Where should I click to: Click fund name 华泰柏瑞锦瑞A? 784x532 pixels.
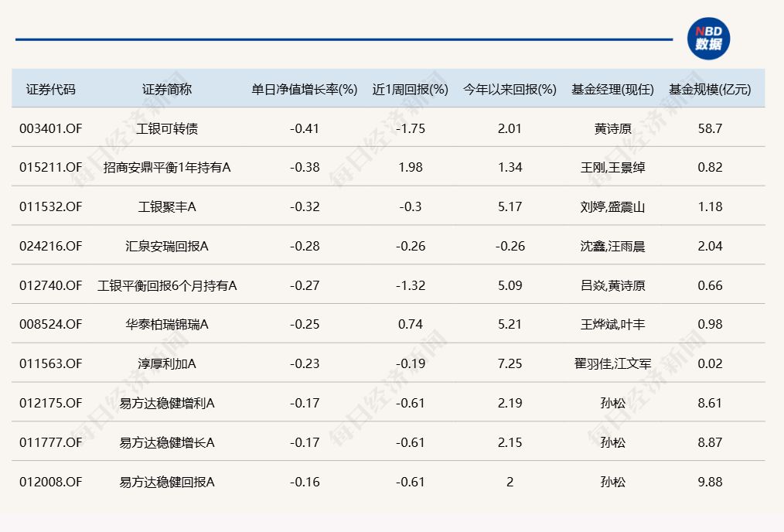167,325
